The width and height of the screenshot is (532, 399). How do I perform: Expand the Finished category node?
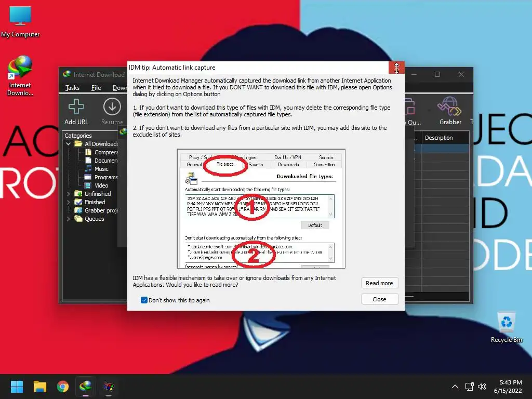point(69,202)
